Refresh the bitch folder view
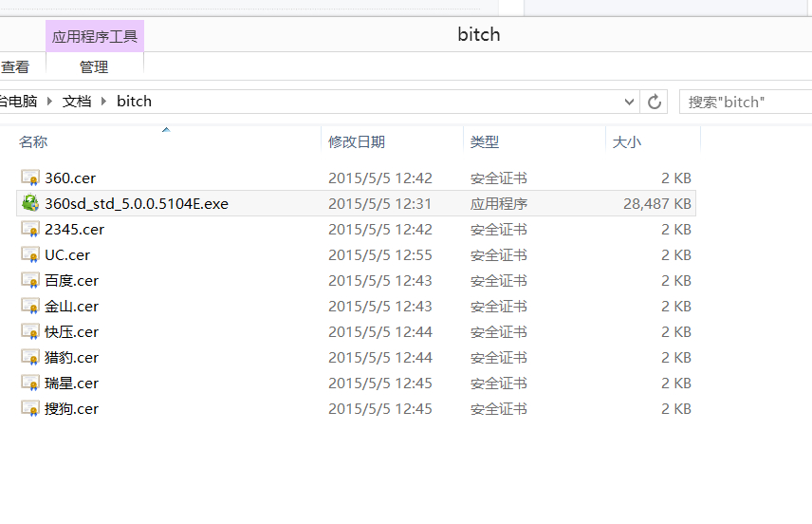Viewport: 812px width, 524px height. (654, 102)
